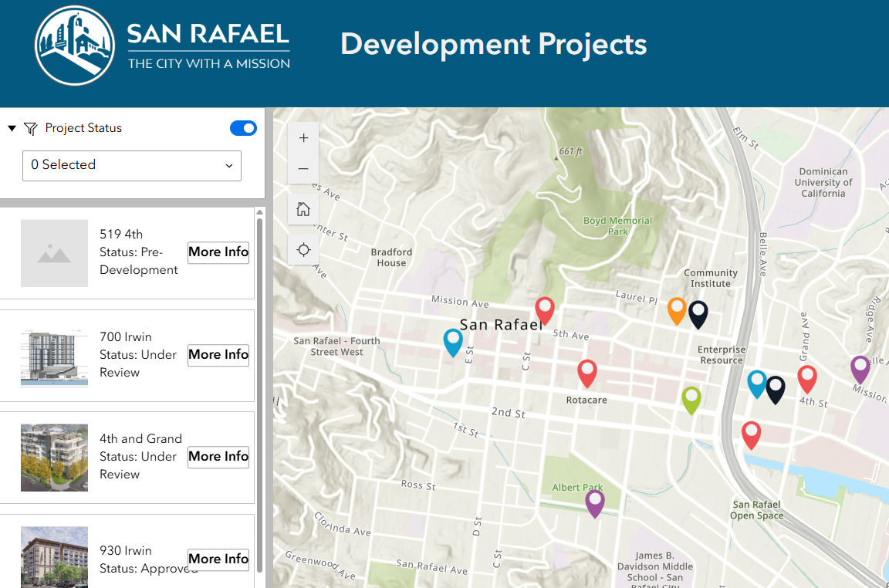The width and height of the screenshot is (889, 588).
Task: Find my location on map
Action: pyautogui.click(x=303, y=249)
